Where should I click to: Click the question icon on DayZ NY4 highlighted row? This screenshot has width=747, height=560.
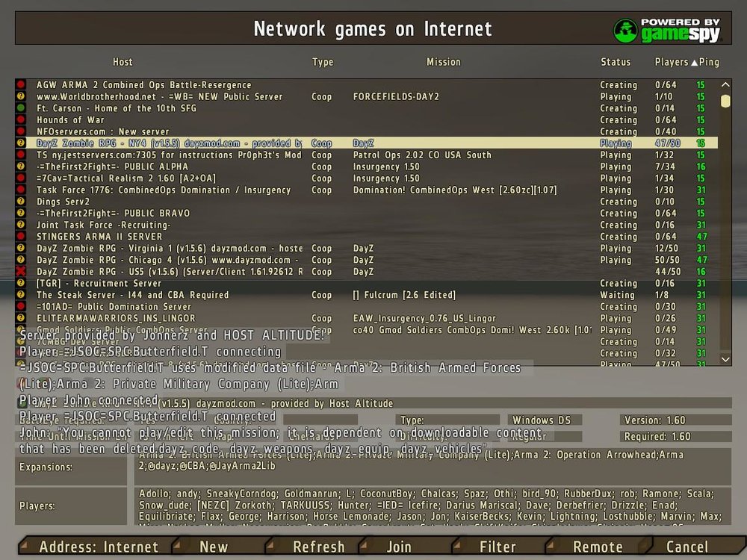(x=20, y=143)
